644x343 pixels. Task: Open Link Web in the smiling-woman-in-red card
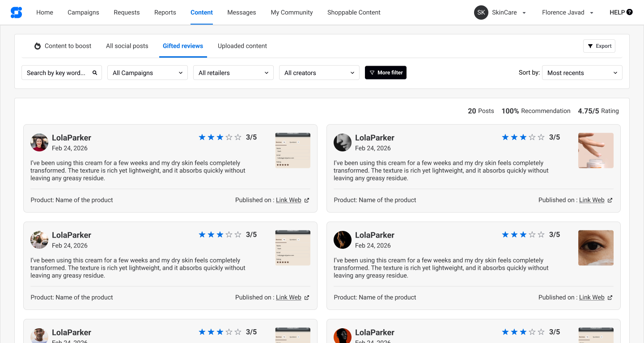288,200
